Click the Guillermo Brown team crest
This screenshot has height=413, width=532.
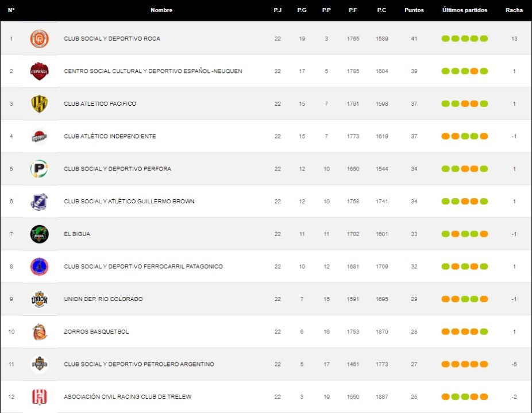pos(39,202)
